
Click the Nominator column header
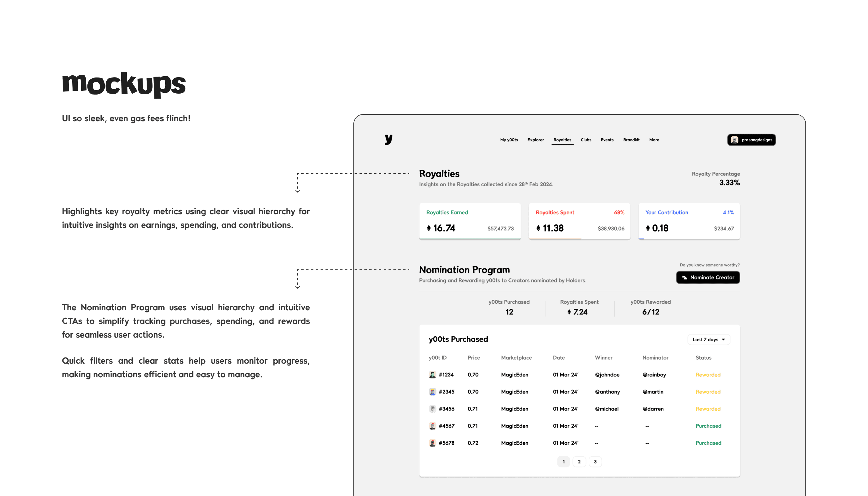(655, 358)
